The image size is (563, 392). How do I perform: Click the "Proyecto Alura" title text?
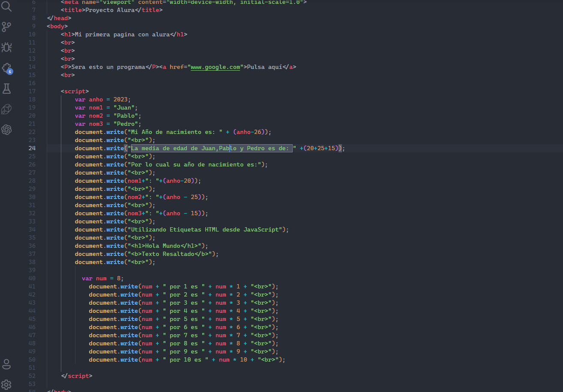pyautogui.click(x=110, y=10)
